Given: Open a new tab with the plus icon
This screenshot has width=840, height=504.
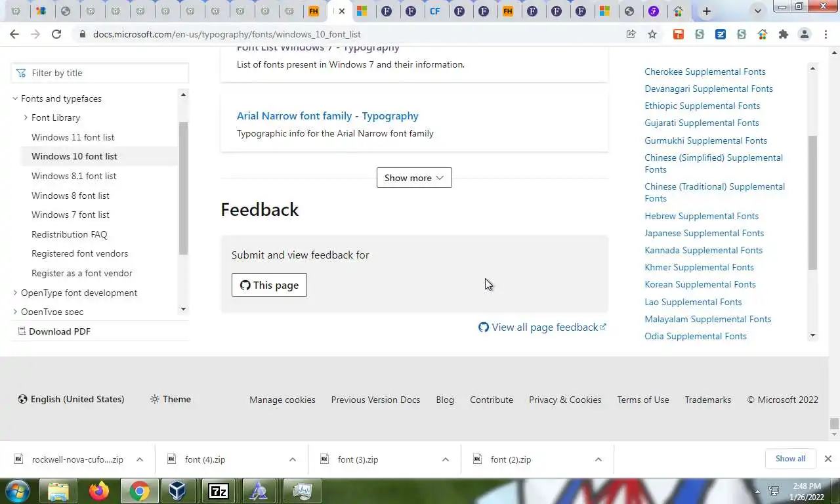Looking at the screenshot, I should (x=707, y=11).
